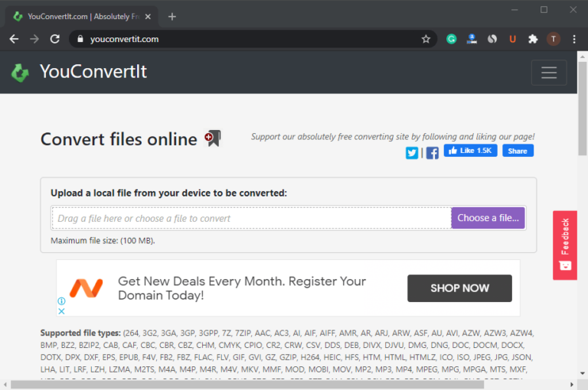This screenshot has width=588, height=390.
Task: Click the 'Convert files online' heading
Action: point(119,139)
